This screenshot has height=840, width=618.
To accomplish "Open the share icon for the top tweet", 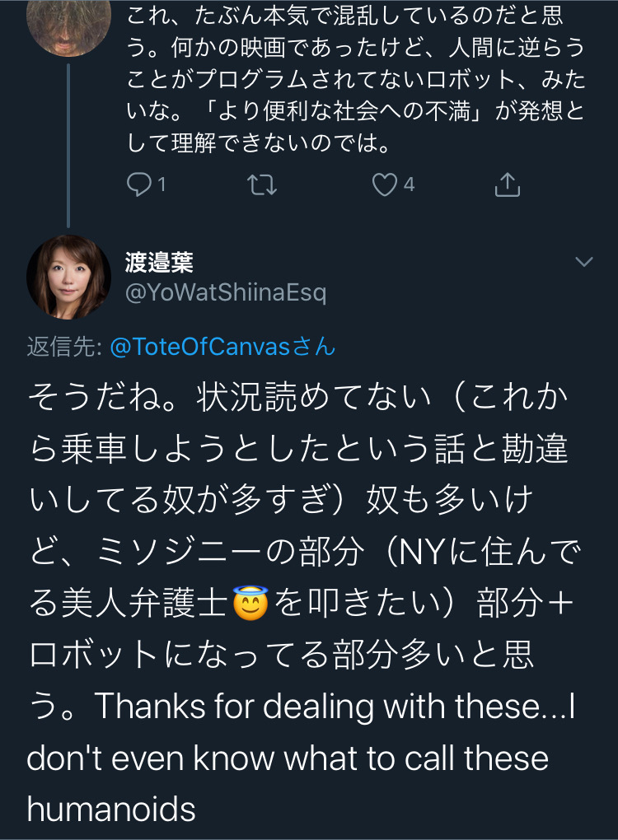I will coord(507,186).
